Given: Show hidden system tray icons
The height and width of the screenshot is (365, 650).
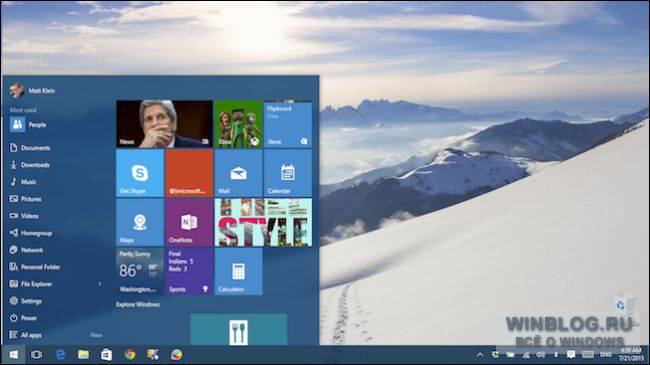Looking at the screenshot, I should pyautogui.click(x=480, y=355).
